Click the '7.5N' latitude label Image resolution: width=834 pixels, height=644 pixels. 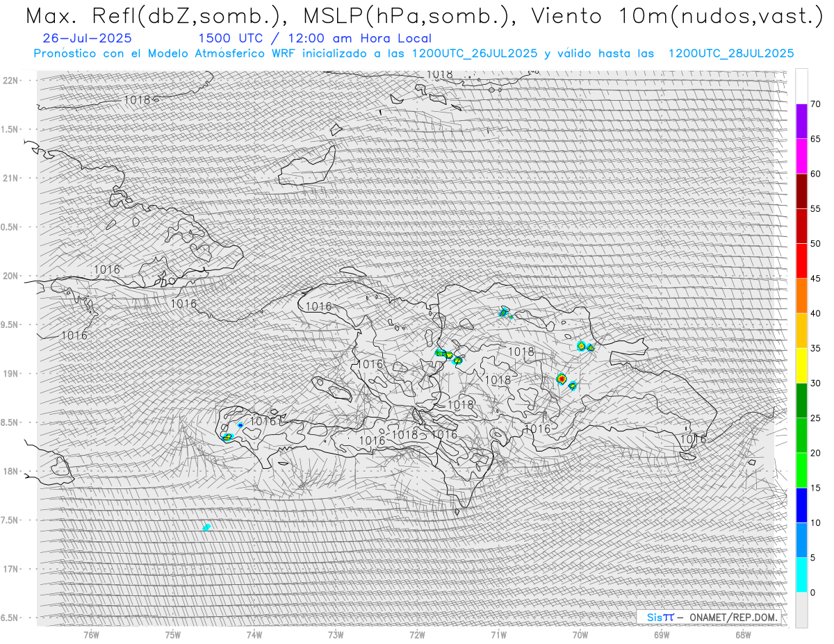[10, 520]
